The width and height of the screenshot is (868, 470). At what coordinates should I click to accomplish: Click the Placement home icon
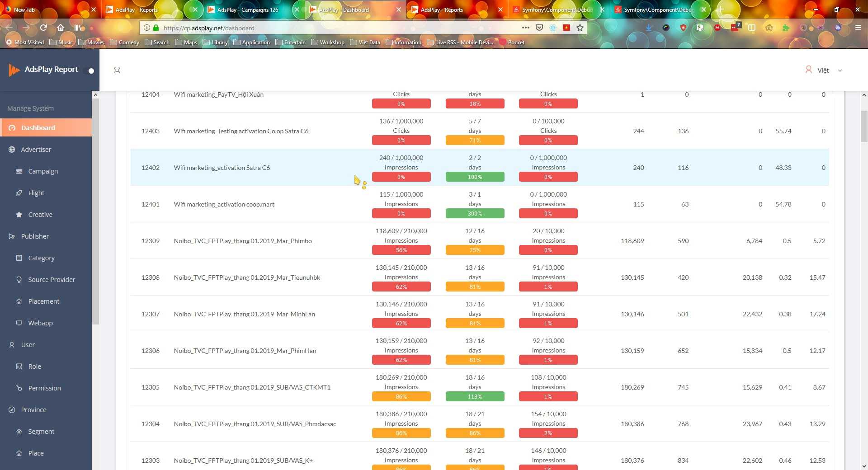pyautogui.click(x=19, y=301)
